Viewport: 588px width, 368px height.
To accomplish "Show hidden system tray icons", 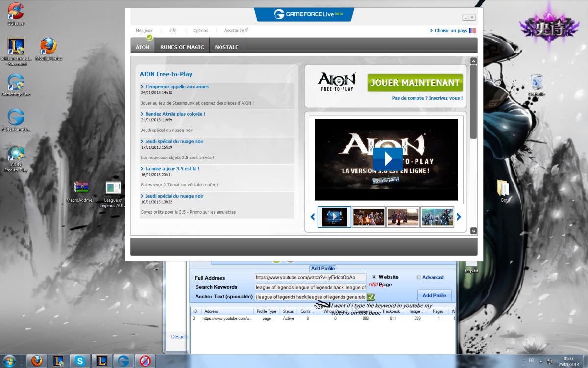I will (x=541, y=361).
